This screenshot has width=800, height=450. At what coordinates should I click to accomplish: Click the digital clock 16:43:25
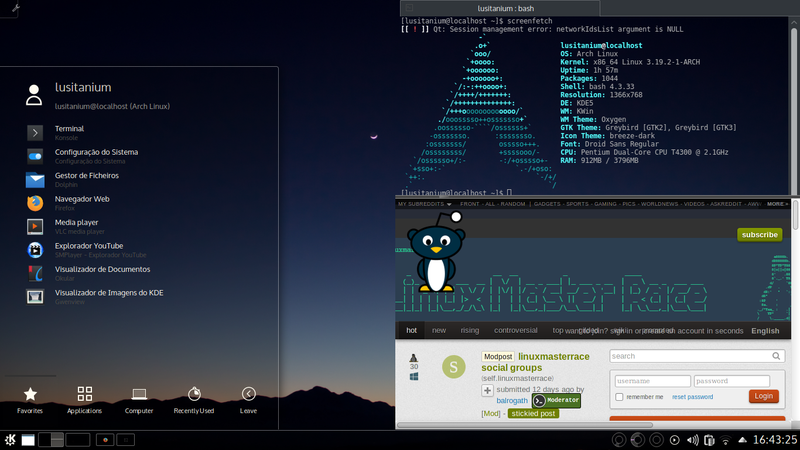[x=775, y=440]
